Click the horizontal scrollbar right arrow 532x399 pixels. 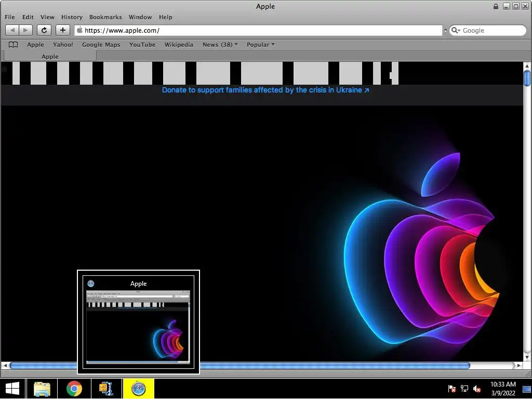[519, 365]
